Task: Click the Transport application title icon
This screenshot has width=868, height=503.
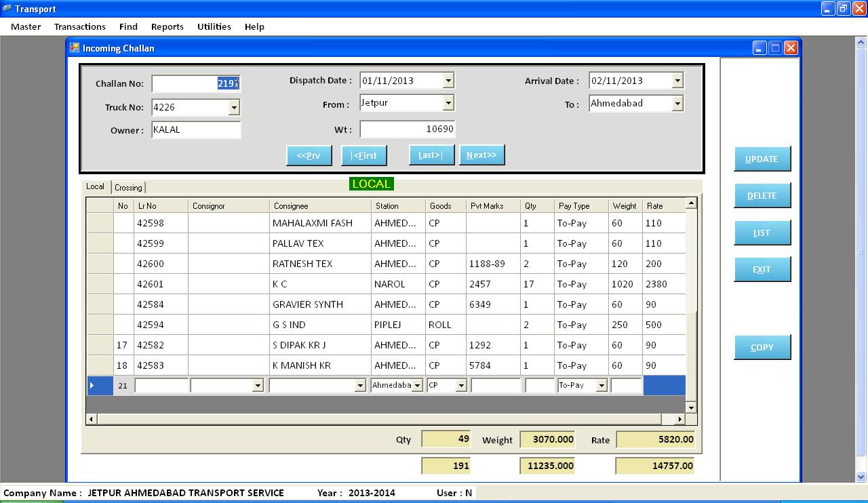Action: [7, 8]
